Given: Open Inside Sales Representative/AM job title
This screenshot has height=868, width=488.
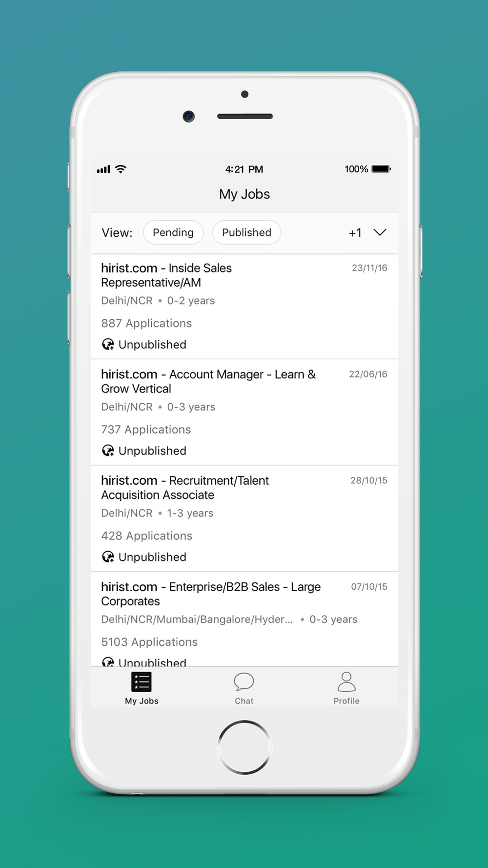Looking at the screenshot, I should 166,275.
